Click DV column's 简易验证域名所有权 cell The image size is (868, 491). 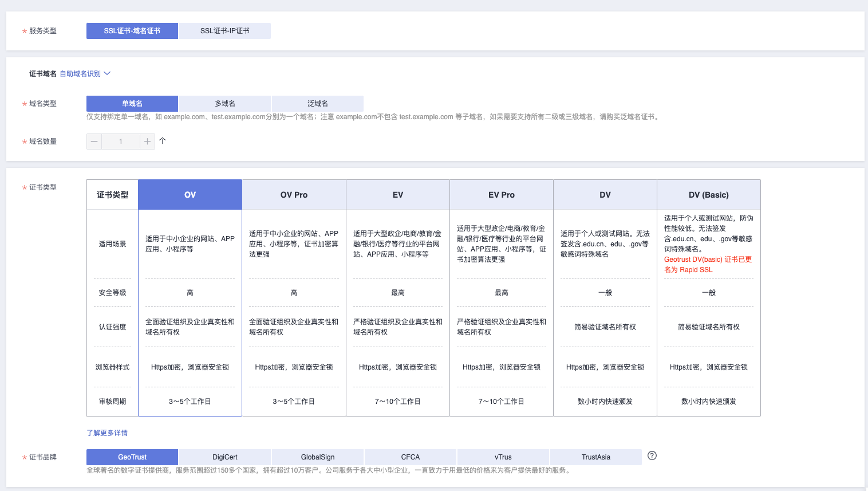click(x=605, y=327)
